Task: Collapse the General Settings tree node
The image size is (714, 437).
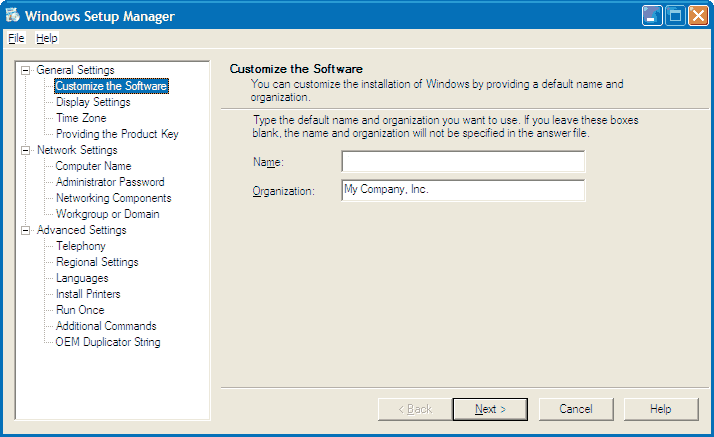Action: tap(26, 70)
